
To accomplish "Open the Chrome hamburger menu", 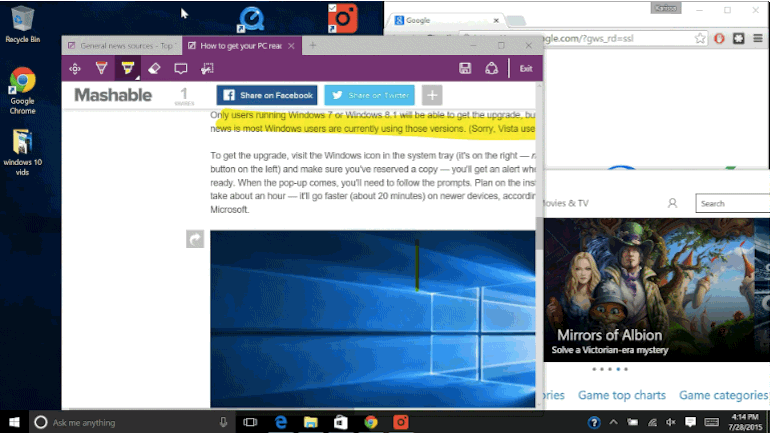I will click(758, 38).
